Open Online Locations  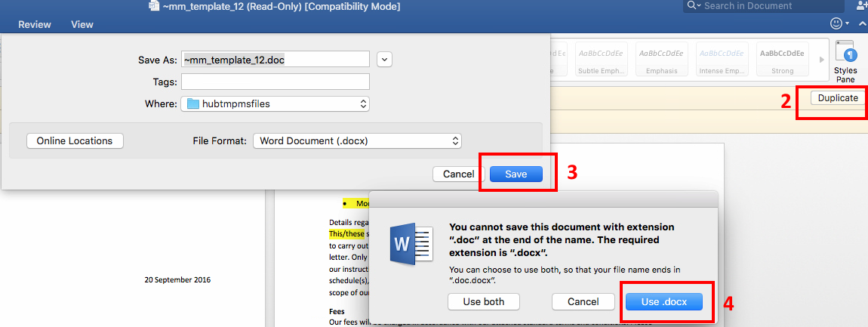pos(75,140)
